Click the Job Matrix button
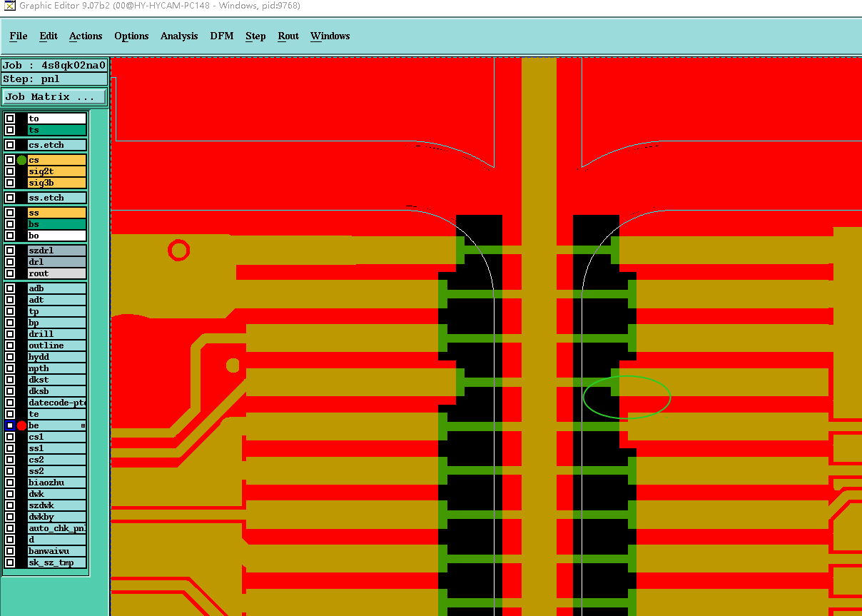The height and width of the screenshot is (616, 862). [54, 96]
